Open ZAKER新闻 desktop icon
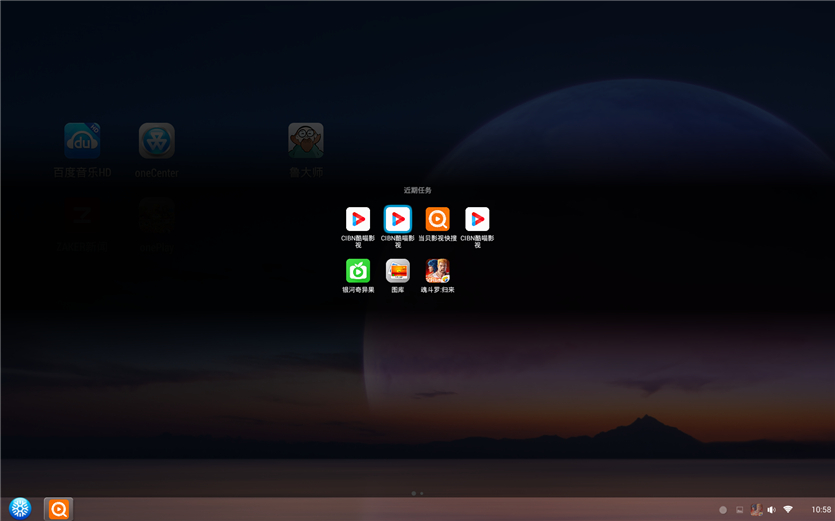835x521 pixels. [x=82, y=215]
